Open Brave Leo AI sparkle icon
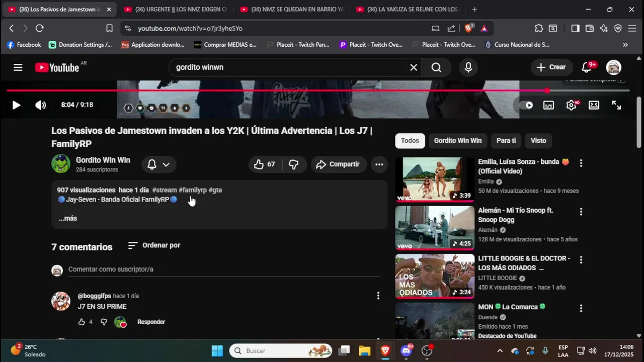 [604, 29]
